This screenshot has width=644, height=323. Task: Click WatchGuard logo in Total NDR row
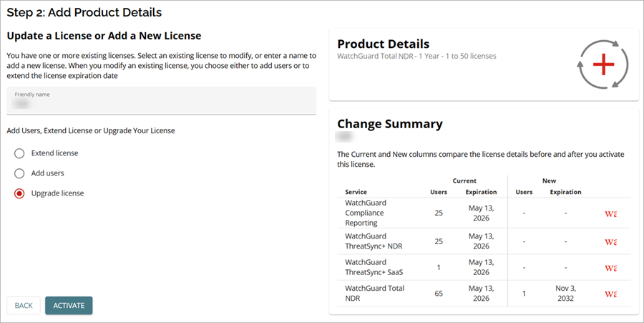click(x=611, y=294)
